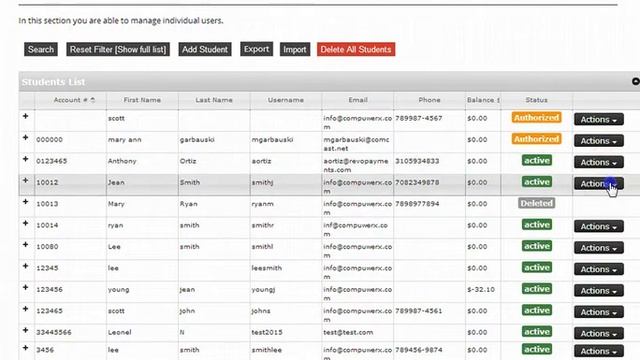Screen dimensions: 640x360
Task: Export the students list
Action: pos(256,49)
